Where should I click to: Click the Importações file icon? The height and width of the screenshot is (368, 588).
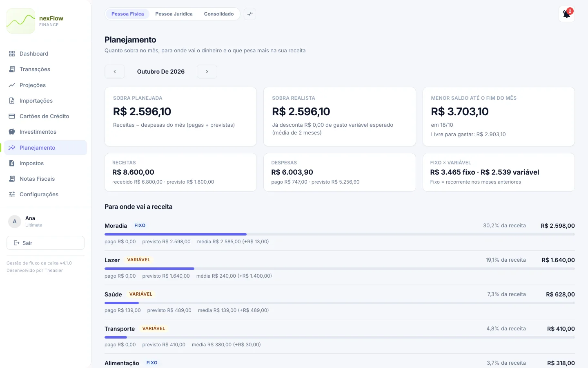click(12, 101)
